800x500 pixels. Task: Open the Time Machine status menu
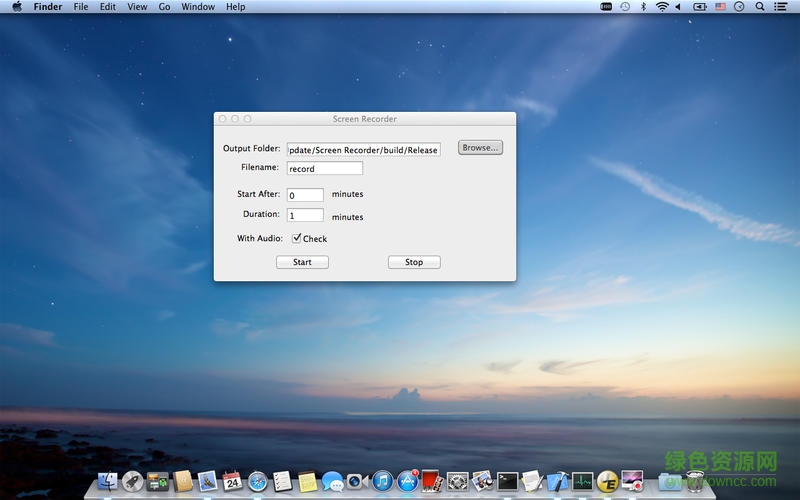tap(625, 7)
